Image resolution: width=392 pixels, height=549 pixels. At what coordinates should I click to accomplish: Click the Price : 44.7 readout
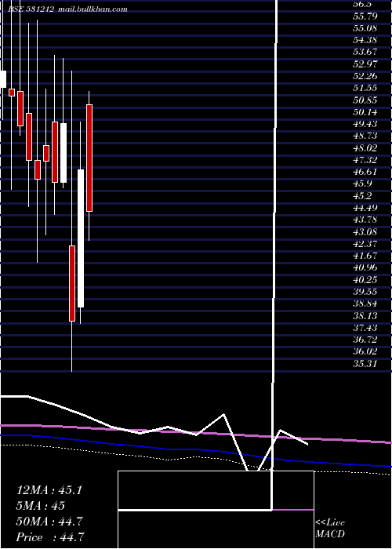pos(50,537)
